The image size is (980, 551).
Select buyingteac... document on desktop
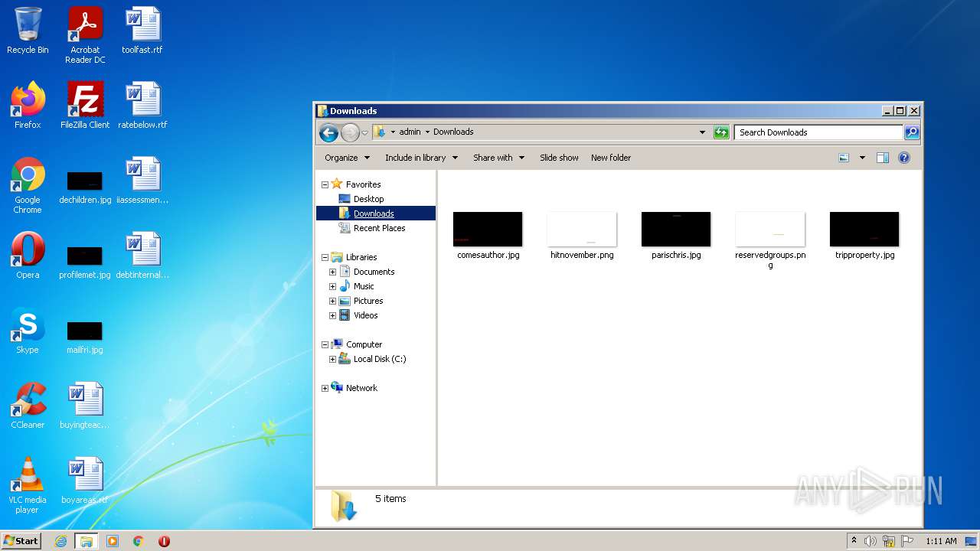[85, 406]
